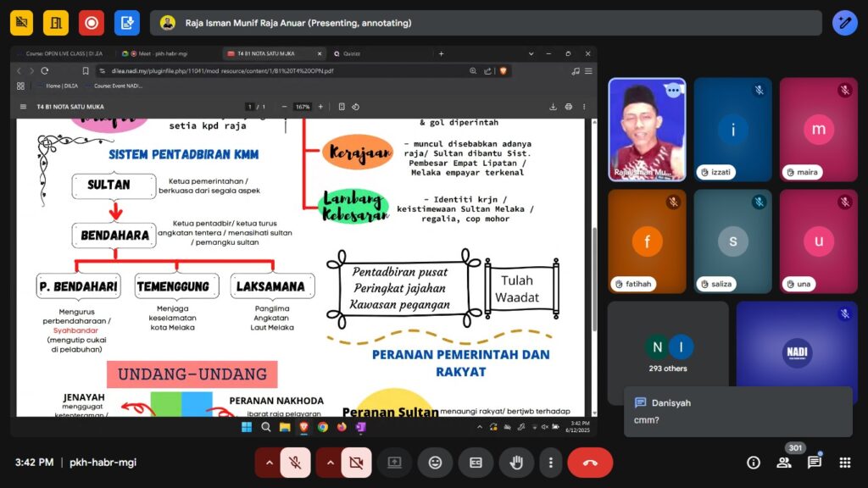Print the PDF document
Screen dimensions: 868x488
point(569,107)
